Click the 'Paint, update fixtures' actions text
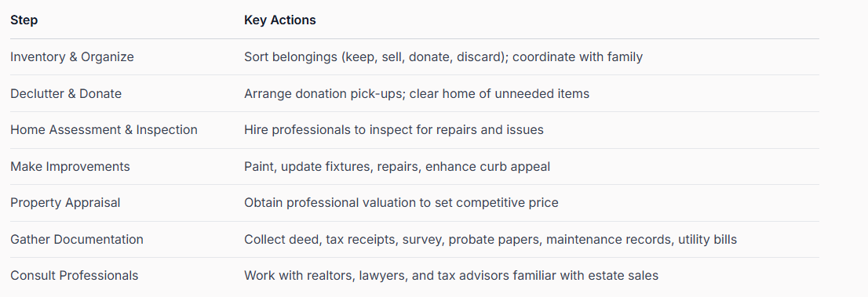868x297 pixels. 397,166
